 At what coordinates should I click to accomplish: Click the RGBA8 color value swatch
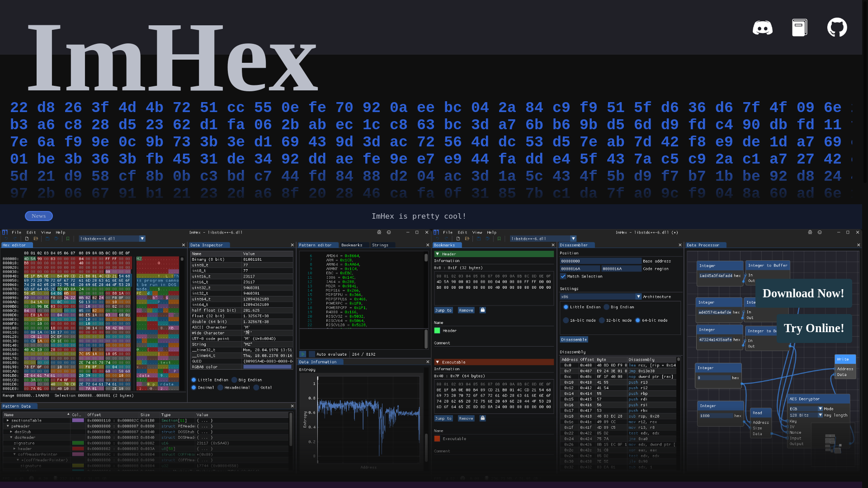coord(267,367)
